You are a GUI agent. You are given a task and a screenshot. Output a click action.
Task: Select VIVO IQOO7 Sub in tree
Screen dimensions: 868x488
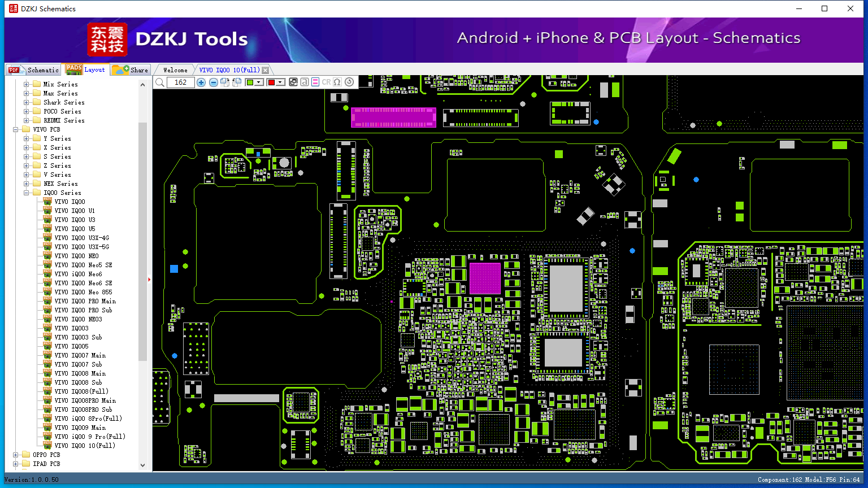[79, 364]
